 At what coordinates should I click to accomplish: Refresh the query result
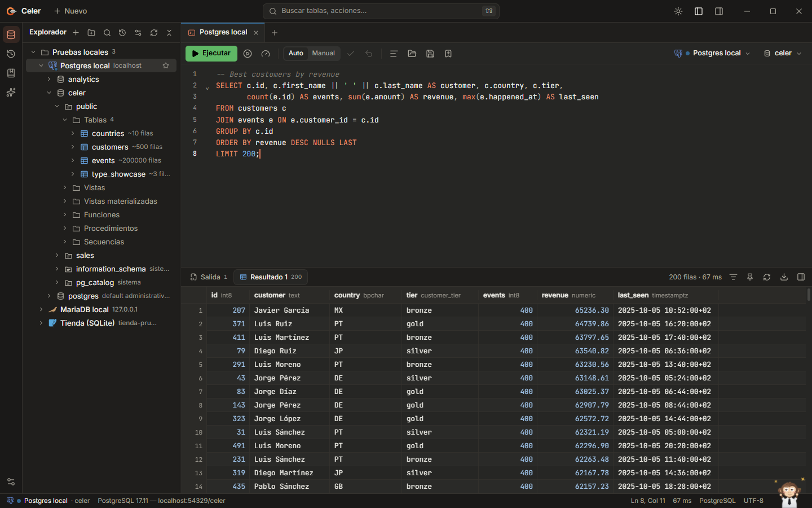767,277
